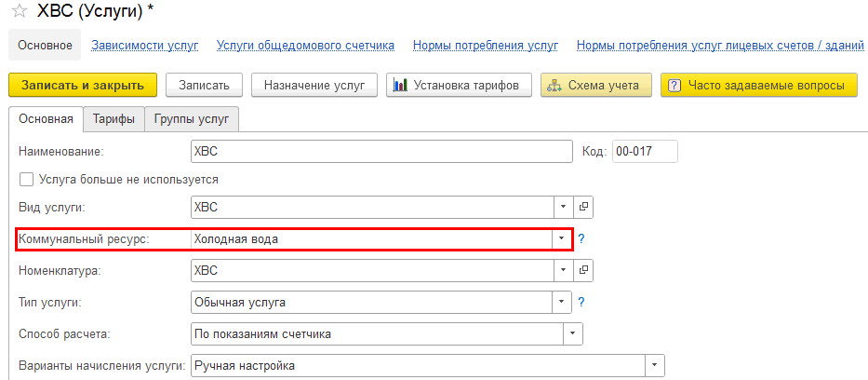Image resolution: width=868 pixels, height=380 pixels.
Task: Expand Способ расчета dropdown arrow
Action: (575, 333)
